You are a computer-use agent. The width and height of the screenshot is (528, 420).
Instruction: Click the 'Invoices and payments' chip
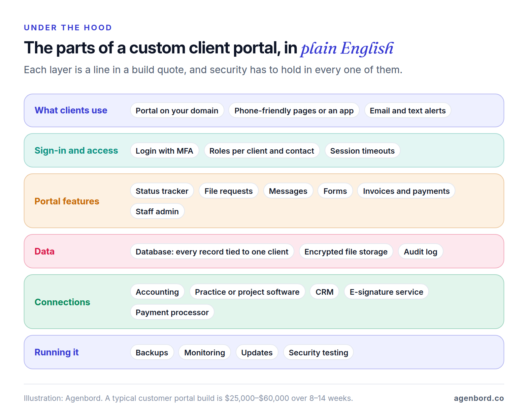click(406, 191)
